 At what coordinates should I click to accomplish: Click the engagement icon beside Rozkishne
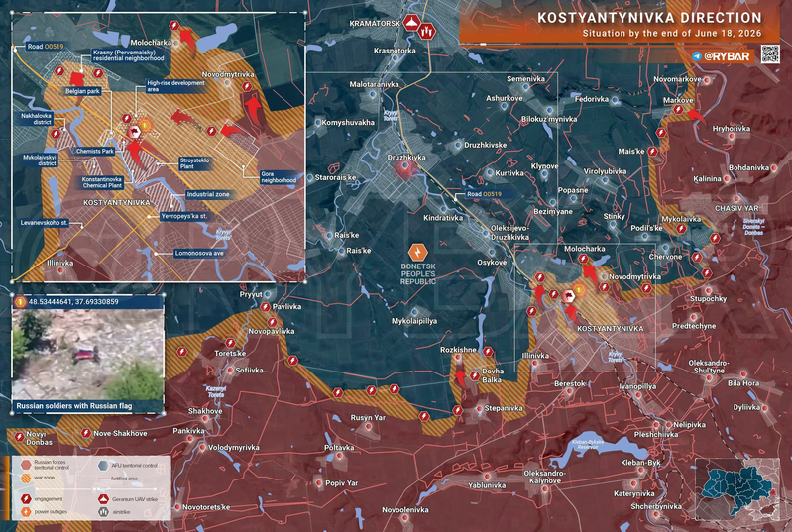coord(488,352)
